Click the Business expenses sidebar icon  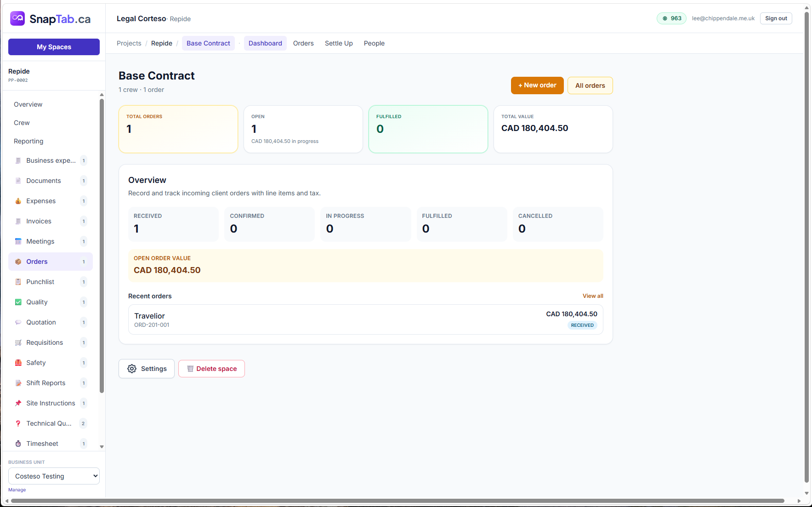pyautogui.click(x=18, y=160)
